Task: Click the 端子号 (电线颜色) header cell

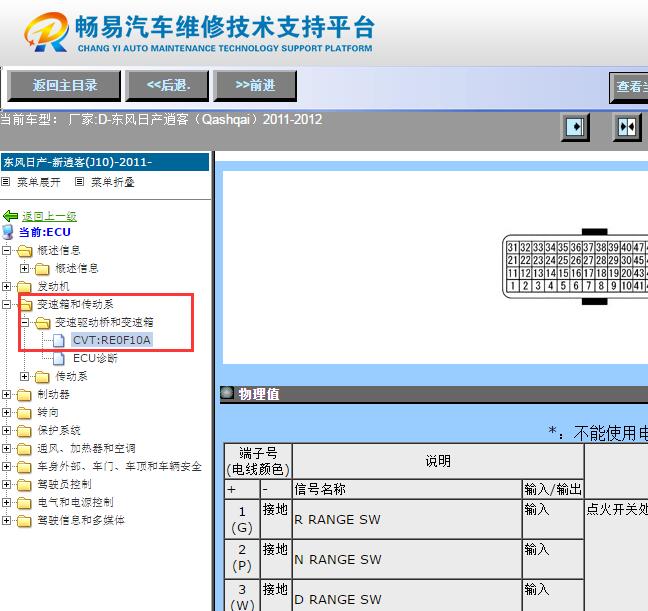Action: (258, 461)
